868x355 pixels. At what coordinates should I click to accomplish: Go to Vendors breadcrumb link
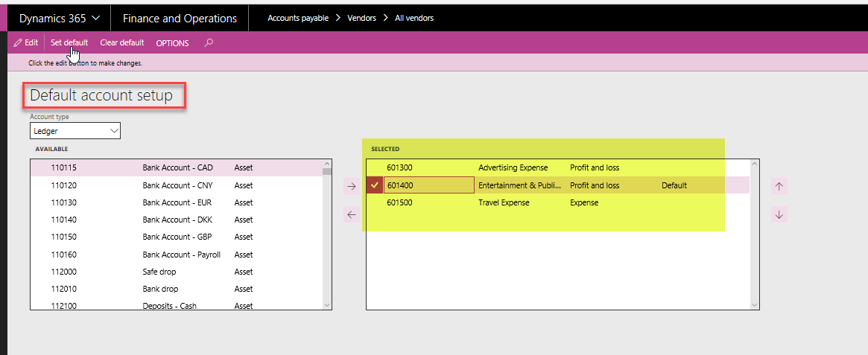point(361,18)
